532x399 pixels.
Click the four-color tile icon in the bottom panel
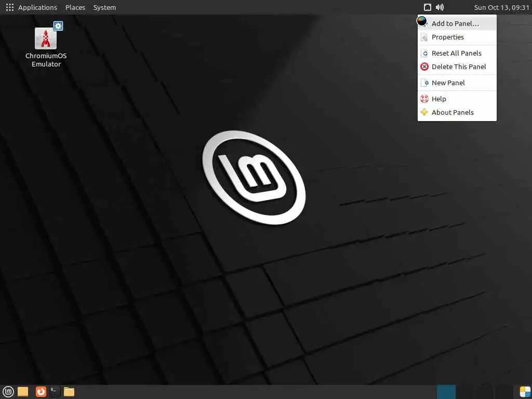(x=525, y=392)
